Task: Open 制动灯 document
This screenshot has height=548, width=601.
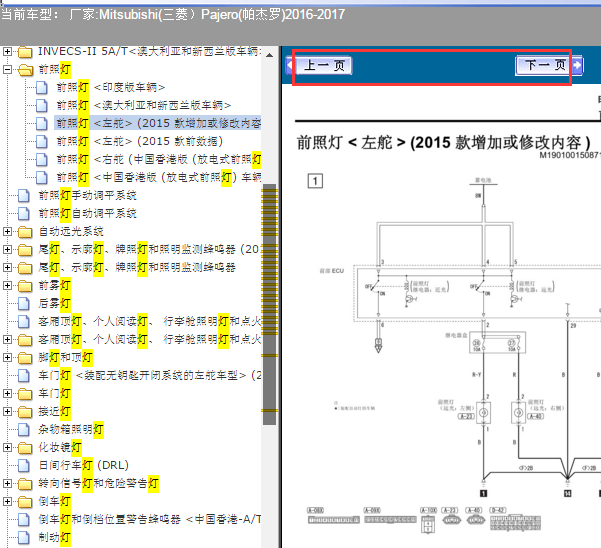Action: [x=54, y=538]
